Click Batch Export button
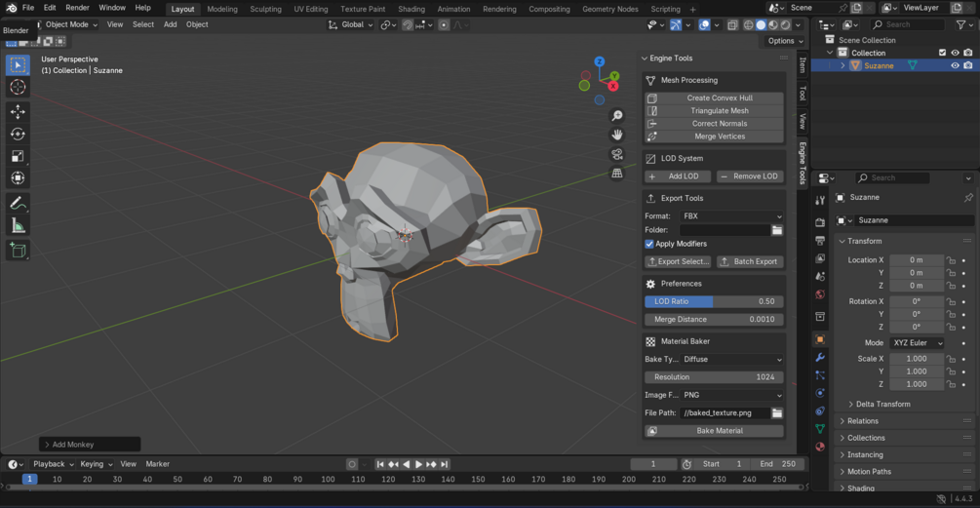 tap(750, 262)
